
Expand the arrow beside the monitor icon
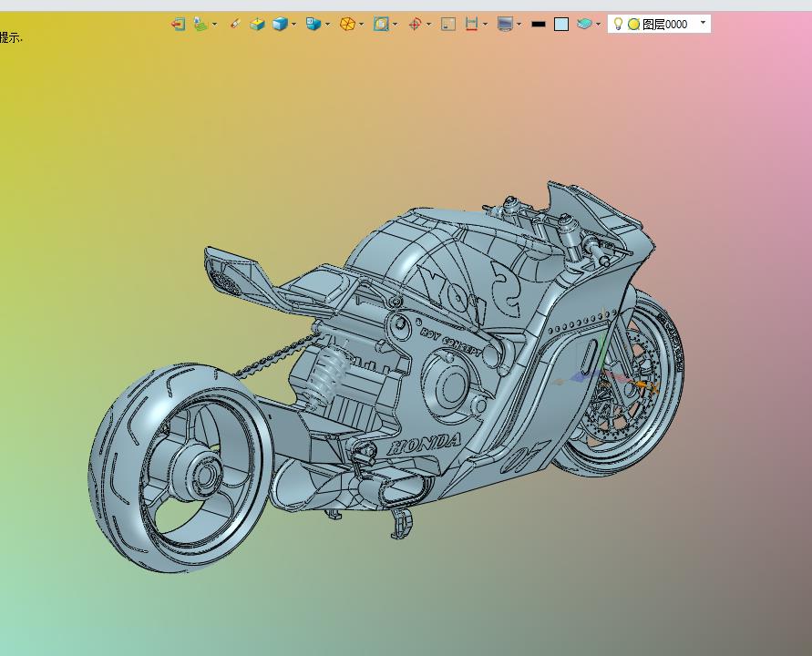[x=519, y=25]
